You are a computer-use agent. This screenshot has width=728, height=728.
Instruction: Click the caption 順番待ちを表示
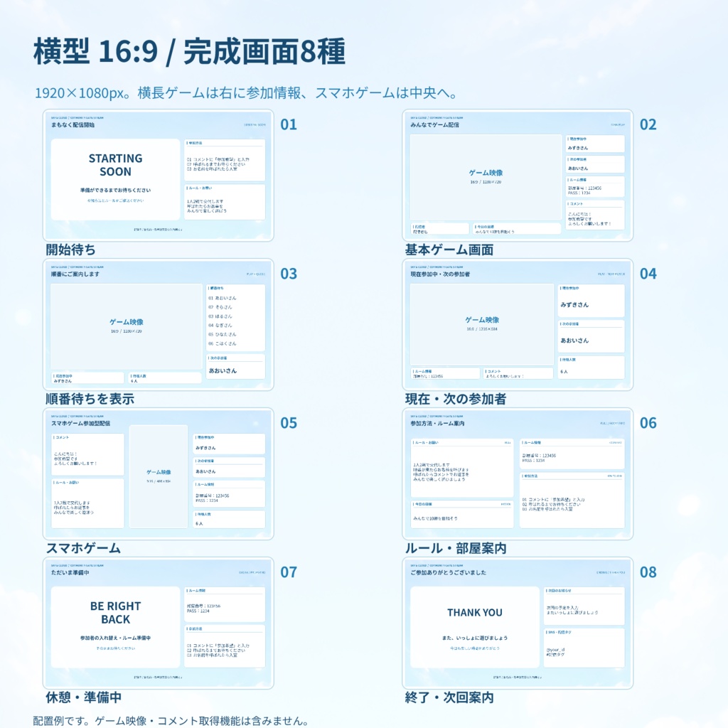90,399
